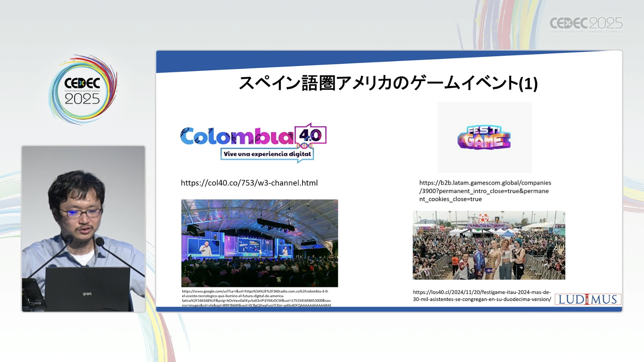
Task: Click the blue footer bar of the slide
Action: point(389,310)
